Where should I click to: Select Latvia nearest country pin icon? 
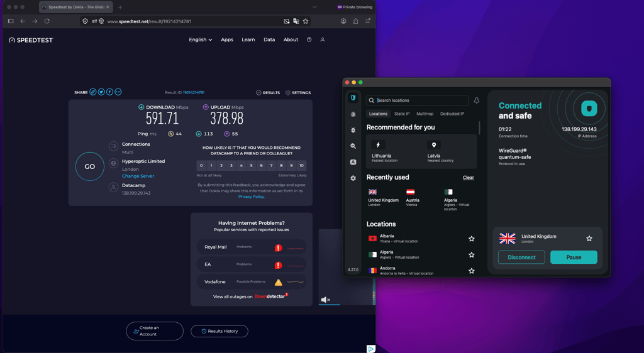coord(434,144)
